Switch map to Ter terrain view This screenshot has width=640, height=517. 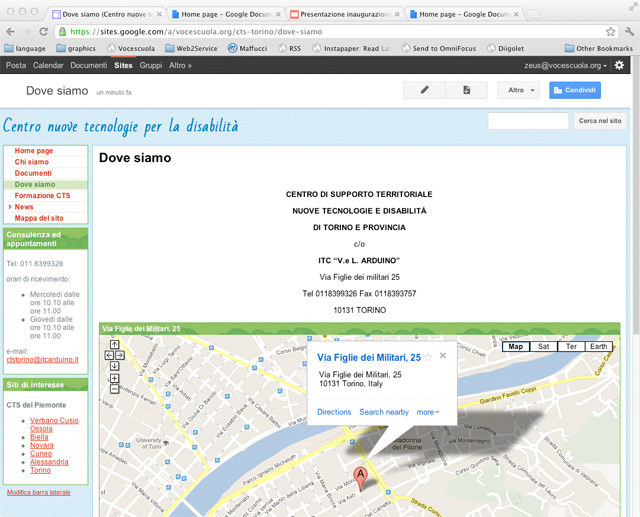571,346
